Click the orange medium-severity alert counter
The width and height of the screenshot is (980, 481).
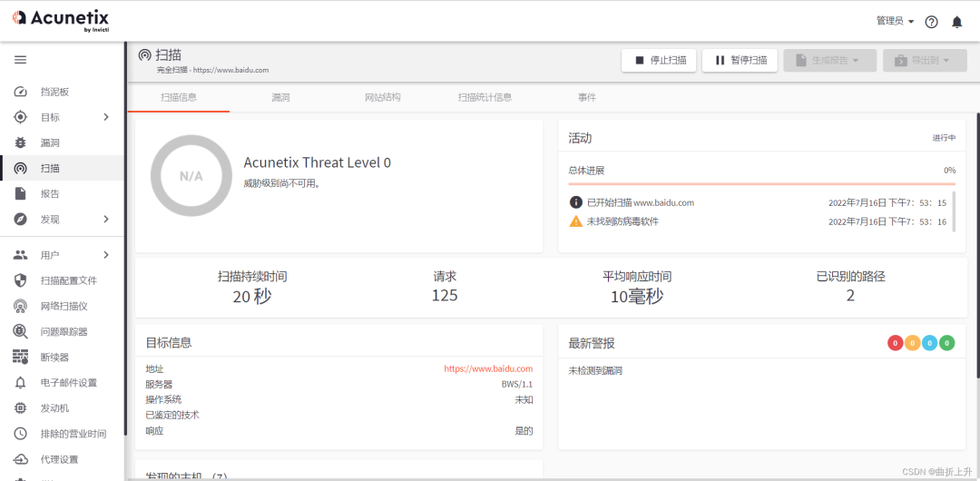click(x=913, y=343)
